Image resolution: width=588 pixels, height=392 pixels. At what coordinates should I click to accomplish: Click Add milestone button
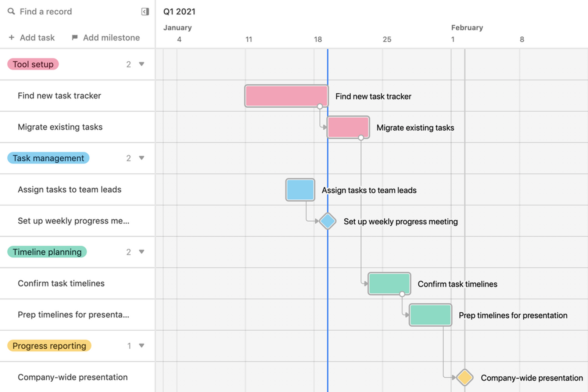point(106,37)
